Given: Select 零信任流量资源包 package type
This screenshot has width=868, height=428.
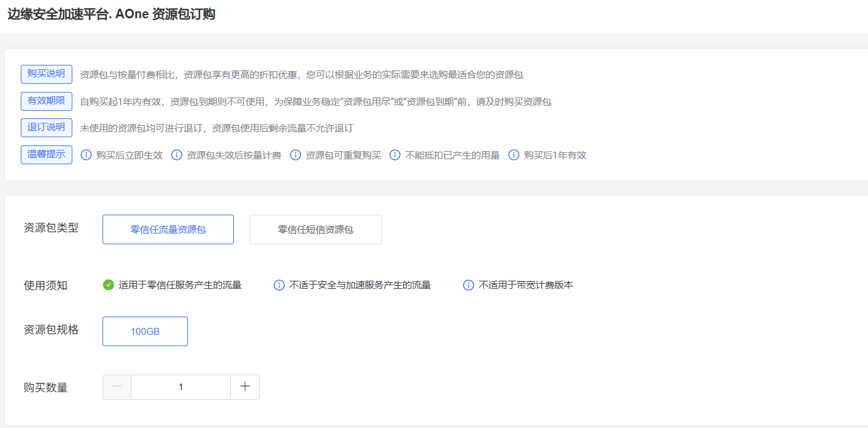Looking at the screenshot, I should coord(168,230).
